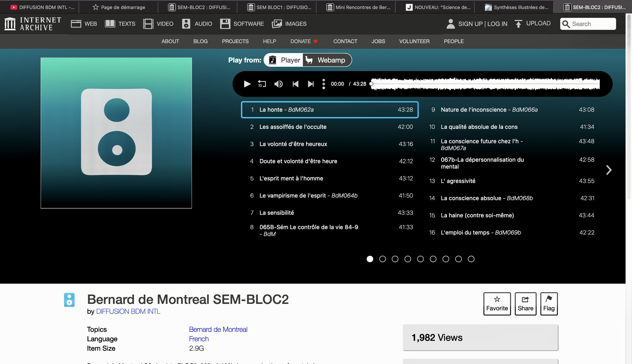
Task: Play track 2 Les assoiffés de l'occulte
Action: pos(330,127)
